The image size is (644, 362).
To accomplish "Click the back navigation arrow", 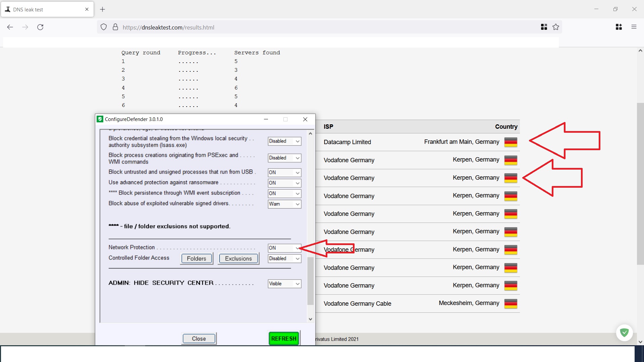I will pos(10,27).
